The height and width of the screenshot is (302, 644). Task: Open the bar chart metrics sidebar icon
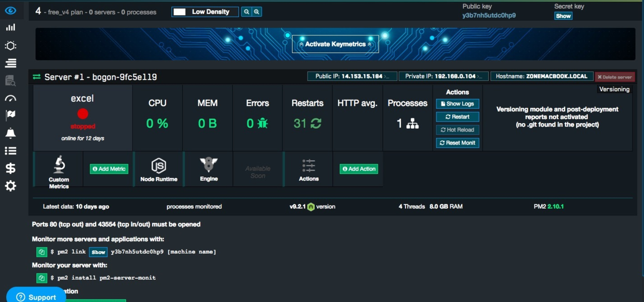(x=10, y=28)
